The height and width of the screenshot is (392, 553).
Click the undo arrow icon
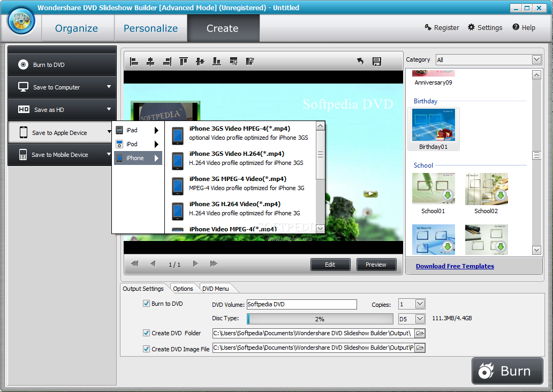click(360, 62)
